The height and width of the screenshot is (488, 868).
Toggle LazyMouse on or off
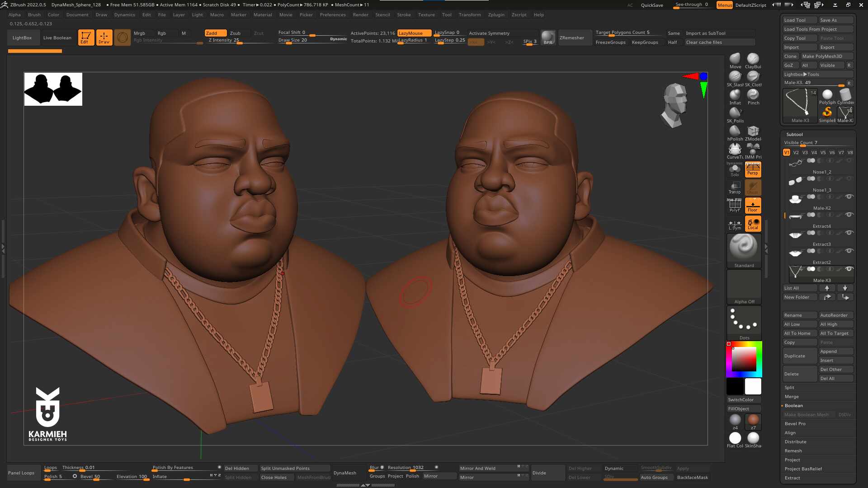[x=414, y=33]
